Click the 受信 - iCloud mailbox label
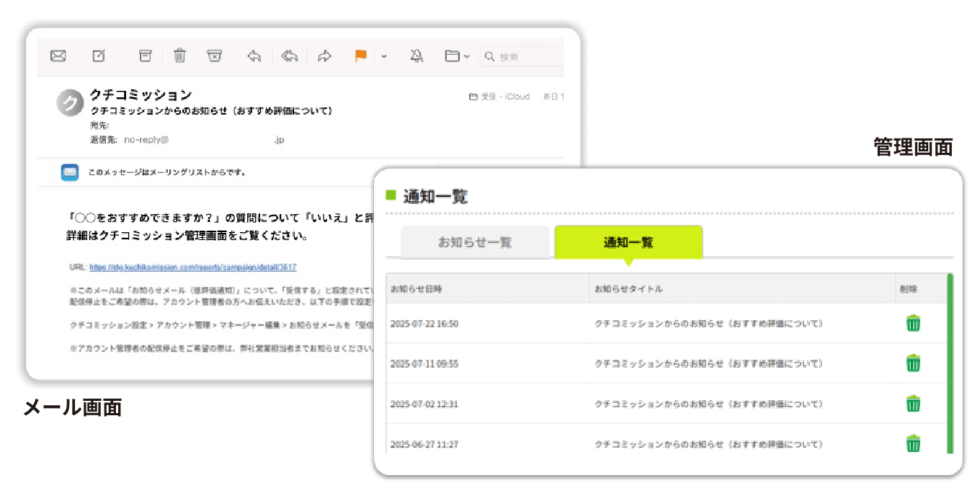 (499, 97)
